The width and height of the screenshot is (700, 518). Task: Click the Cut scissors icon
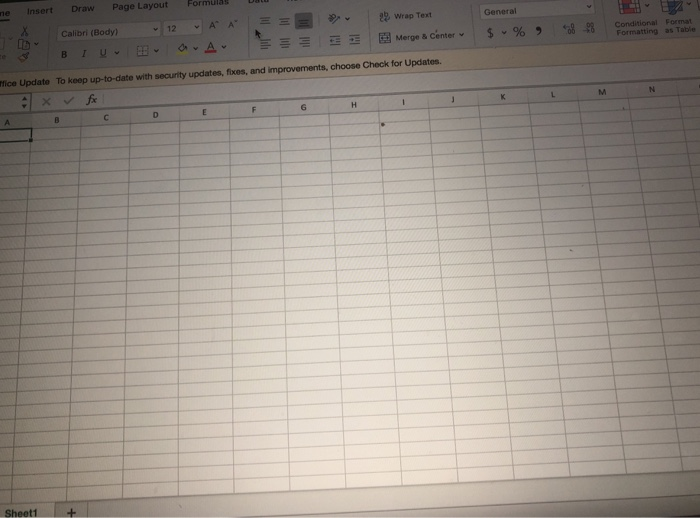click(25, 31)
